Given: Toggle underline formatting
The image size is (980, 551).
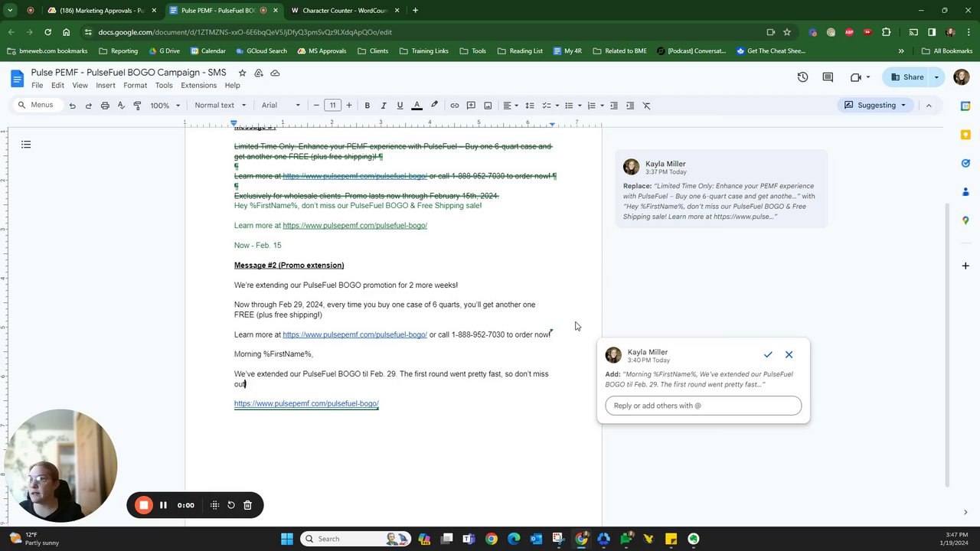Looking at the screenshot, I should click(400, 106).
